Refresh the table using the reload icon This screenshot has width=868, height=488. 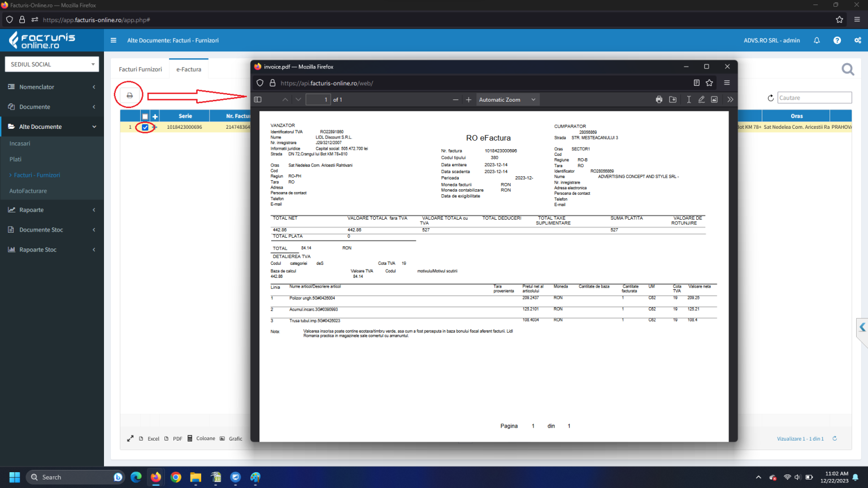click(770, 98)
